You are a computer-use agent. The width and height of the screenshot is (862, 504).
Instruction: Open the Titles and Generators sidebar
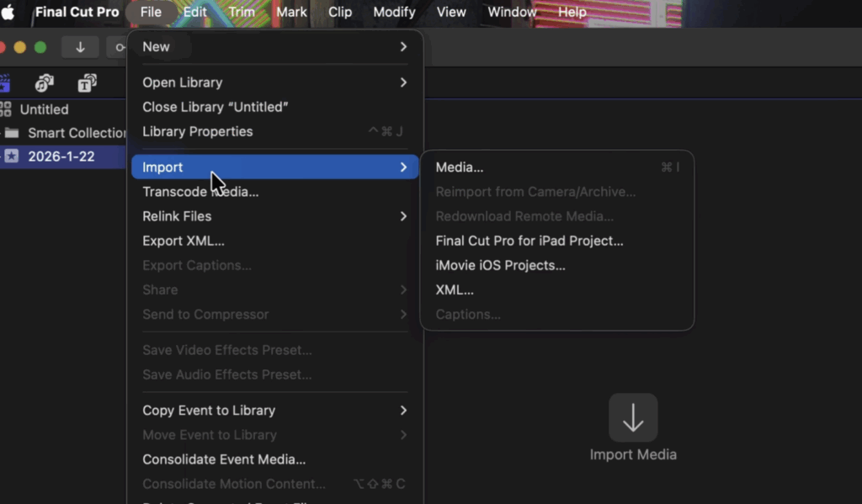[x=87, y=82]
